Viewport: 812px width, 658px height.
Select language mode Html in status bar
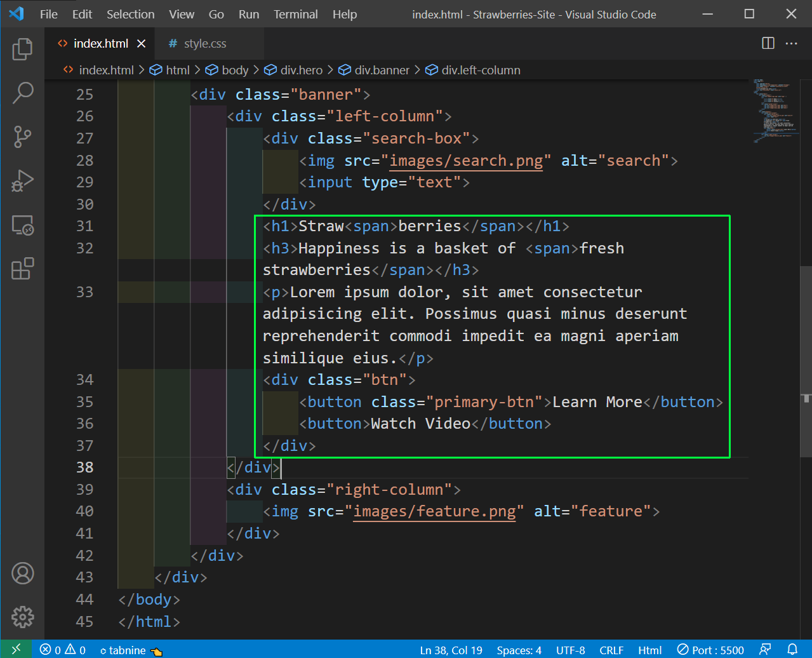point(649,650)
